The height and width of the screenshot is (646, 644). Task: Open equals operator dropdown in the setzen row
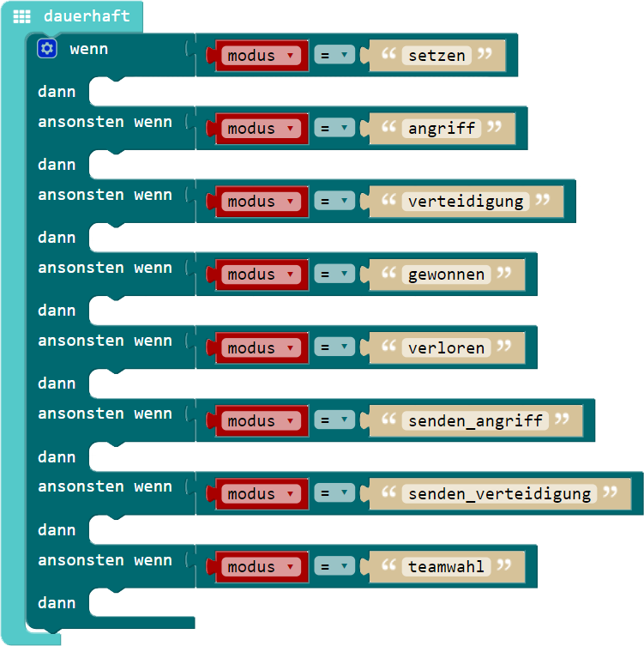tap(334, 56)
